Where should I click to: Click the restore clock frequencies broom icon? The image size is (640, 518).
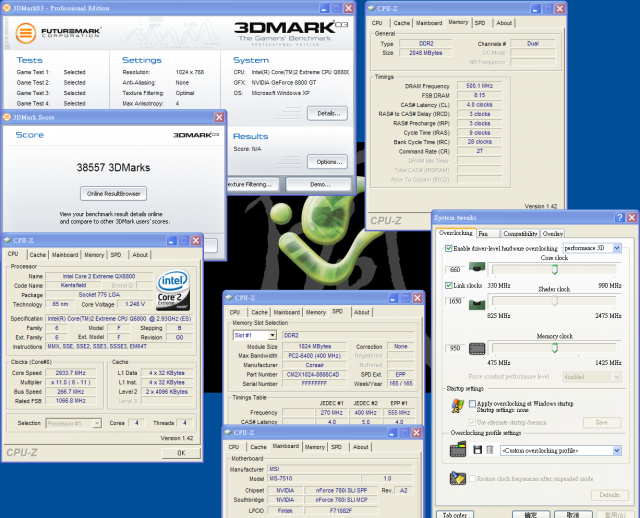coord(458,478)
